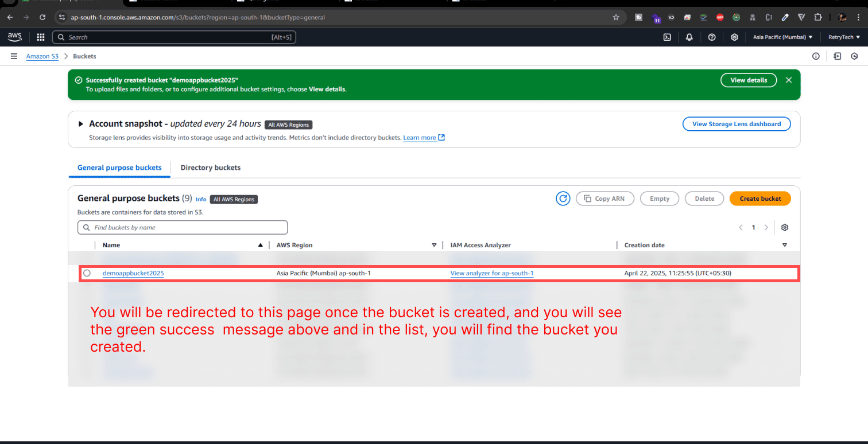Open account settings gear in top bar
The height and width of the screenshot is (444, 868).
point(734,37)
